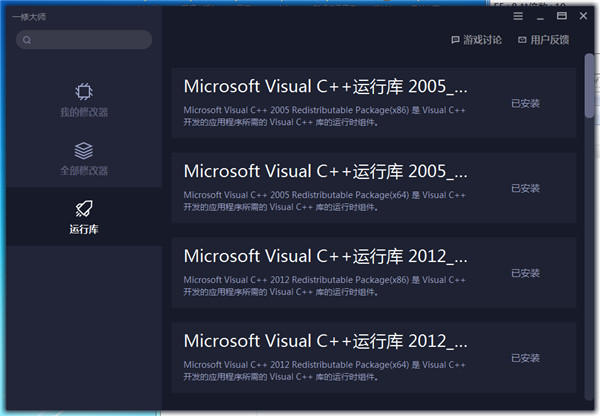Screen dimensions: 600x416
Task: Open the 用户反馈 link
Action: [x=549, y=40]
